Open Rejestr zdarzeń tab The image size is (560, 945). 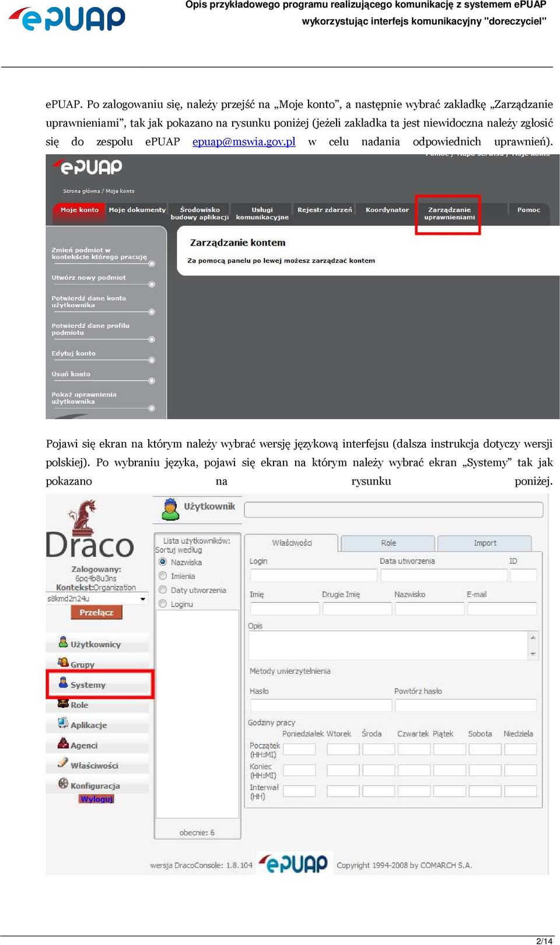(x=325, y=210)
